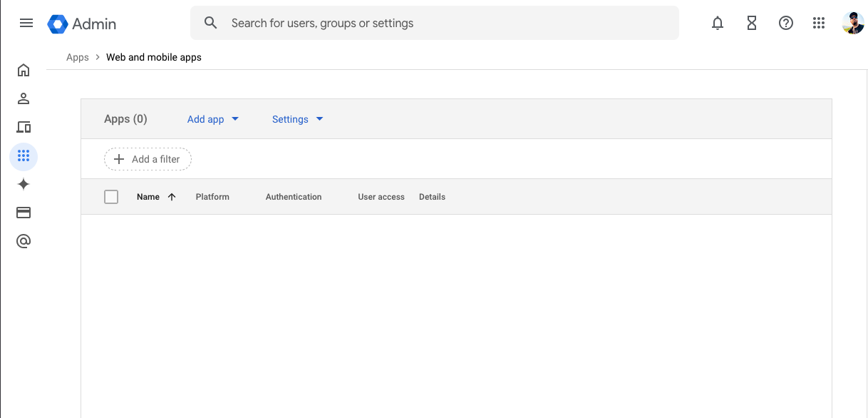Open the main navigation hamburger menu
Screen dimensions: 868x418
pos(26,23)
